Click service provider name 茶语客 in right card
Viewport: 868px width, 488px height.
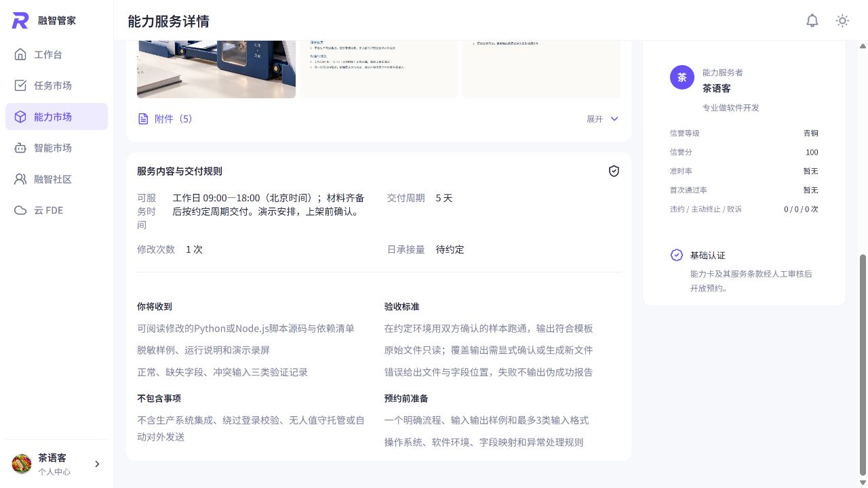[x=717, y=88]
